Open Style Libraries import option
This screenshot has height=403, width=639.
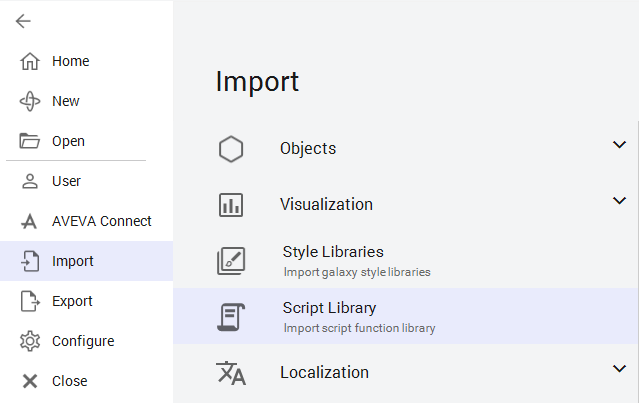405,261
